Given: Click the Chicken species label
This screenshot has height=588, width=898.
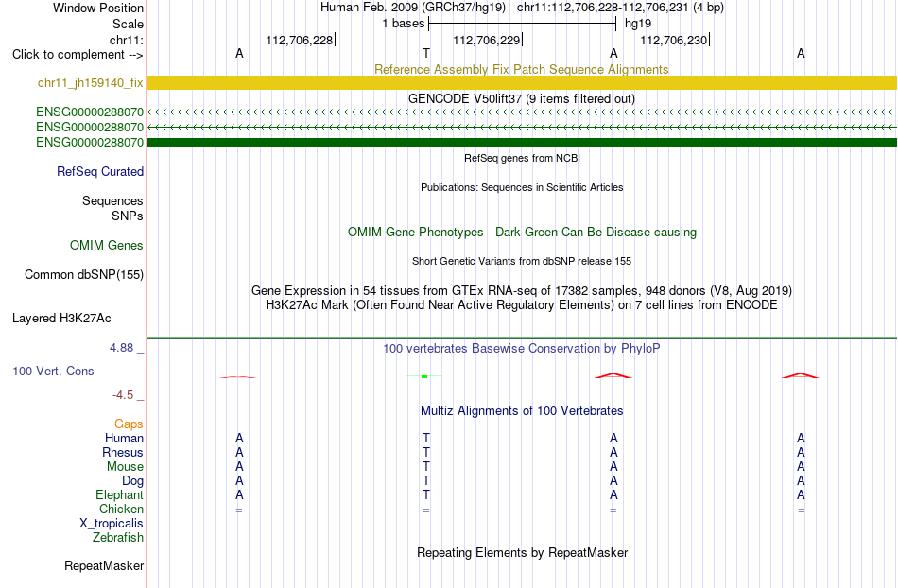Looking at the screenshot, I should click(121, 509).
